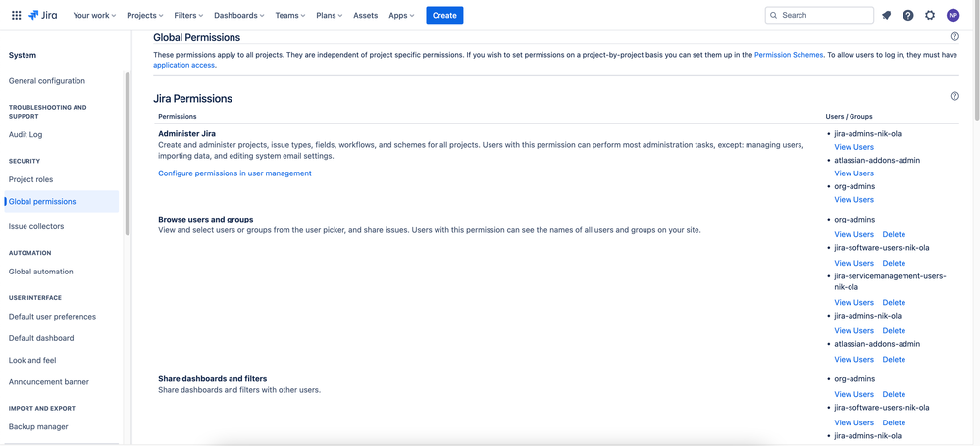View Users for jira-servicemanagement-users-nik-ola
The height and width of the screenshot is (446, 980).
point(853,302)
